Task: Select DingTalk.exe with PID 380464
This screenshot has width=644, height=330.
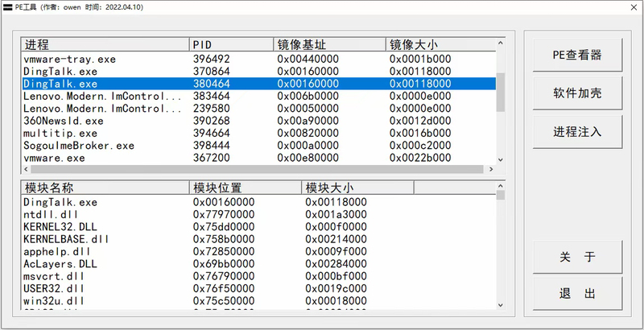Action: coord(258,84)
